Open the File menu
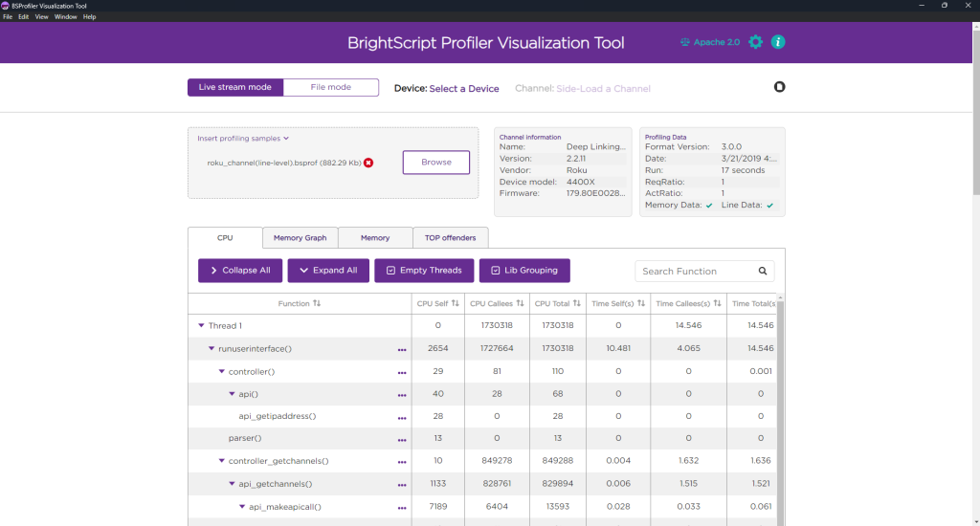980x526 pixels. coord(8,17)
